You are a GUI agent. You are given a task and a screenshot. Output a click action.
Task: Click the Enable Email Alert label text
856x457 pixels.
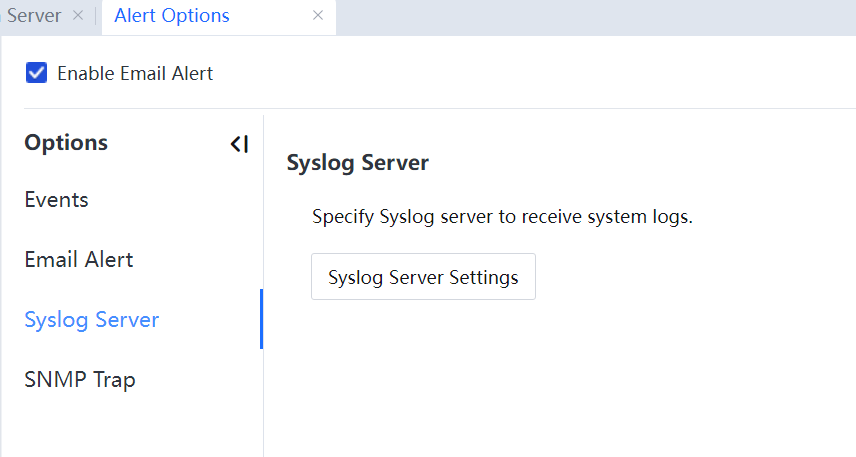135,73
